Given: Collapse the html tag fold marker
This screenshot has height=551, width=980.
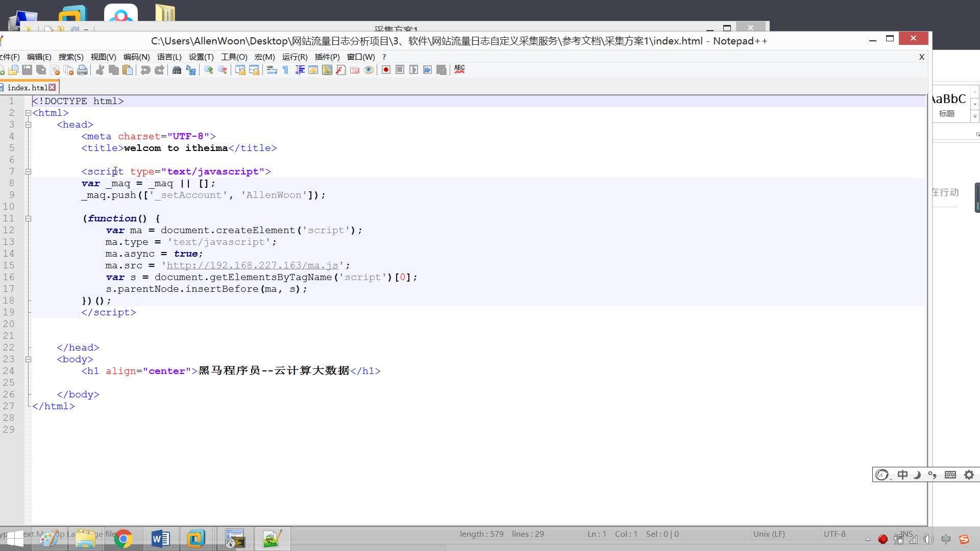Looking at the screenshot, I should (x=29, y=113).
